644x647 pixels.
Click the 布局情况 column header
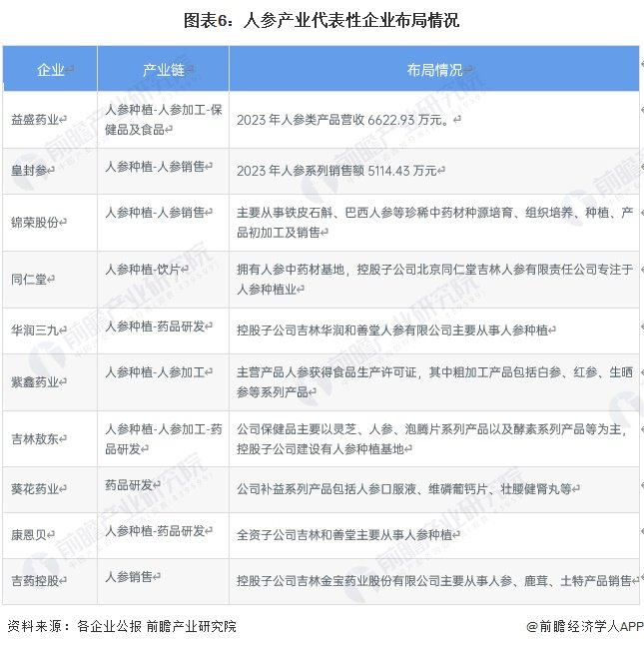(x=434, y=69)
